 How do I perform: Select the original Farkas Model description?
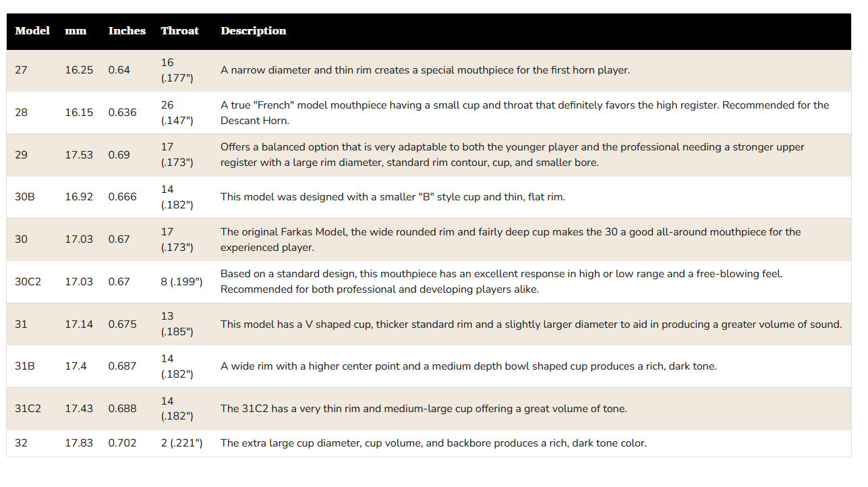[511, 239]
